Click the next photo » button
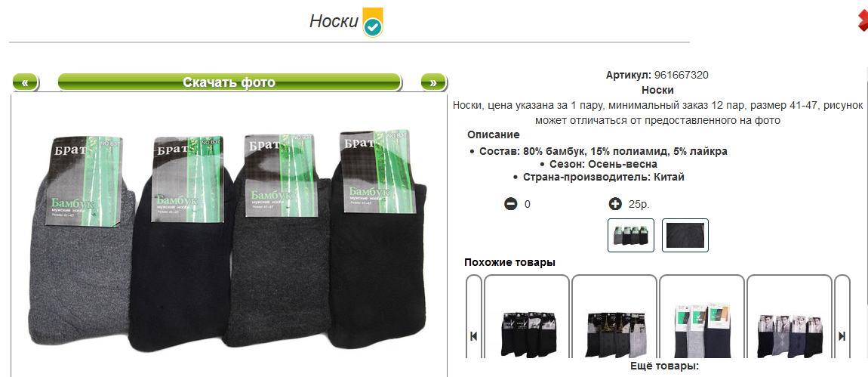This screenshot has height=377, width=868. (x=433, y=82)
